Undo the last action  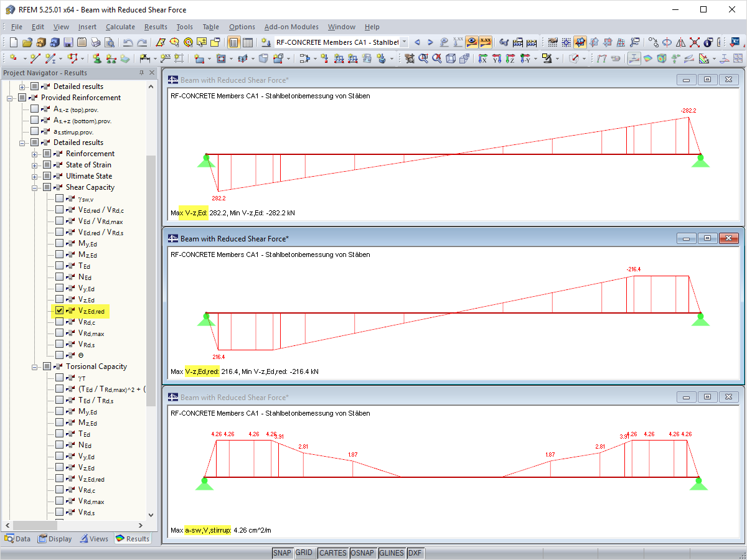pos(128,42)
